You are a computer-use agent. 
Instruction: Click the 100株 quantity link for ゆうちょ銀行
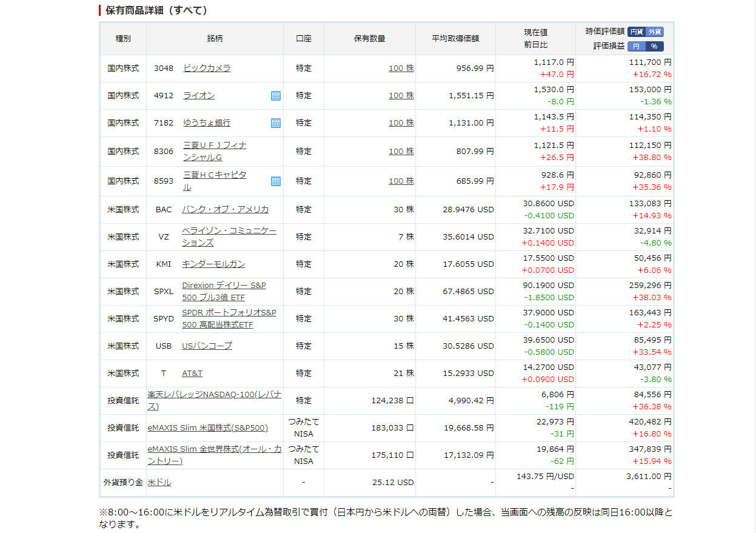401,123
